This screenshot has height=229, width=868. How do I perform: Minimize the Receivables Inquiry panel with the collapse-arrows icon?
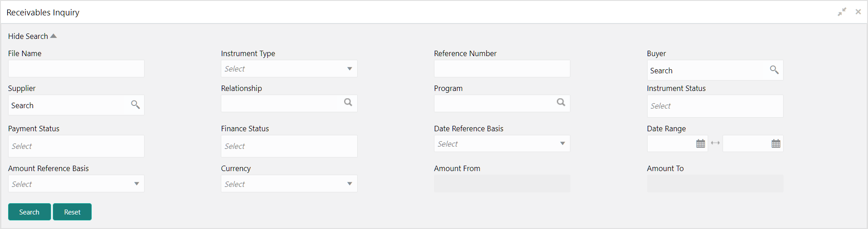click(x=842, y=12)
